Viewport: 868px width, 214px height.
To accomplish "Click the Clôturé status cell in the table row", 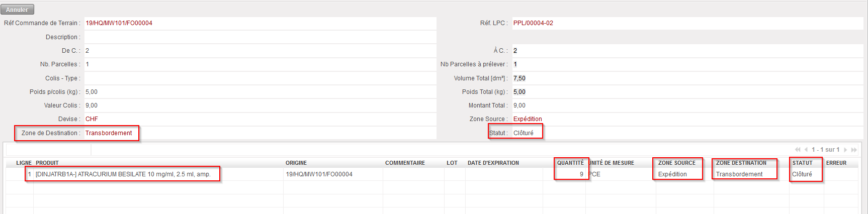I will pos(802,174).
